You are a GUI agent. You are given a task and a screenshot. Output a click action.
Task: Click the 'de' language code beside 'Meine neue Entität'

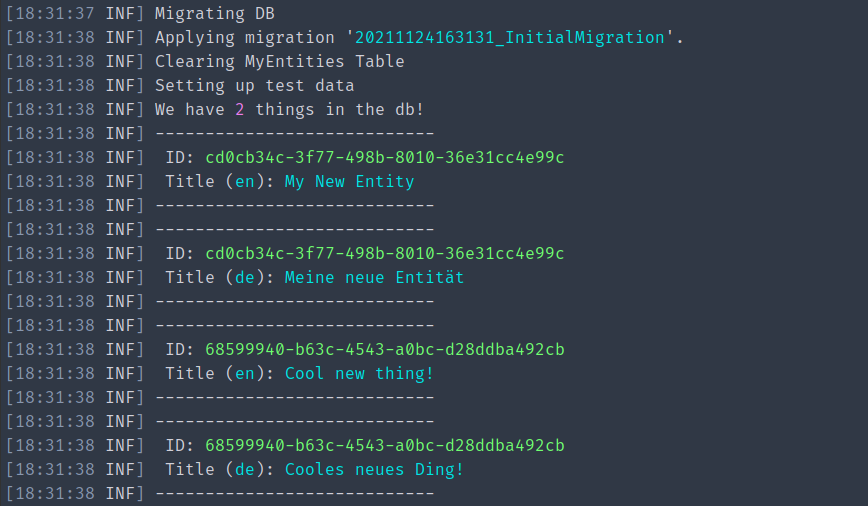(x=244, y=277)
